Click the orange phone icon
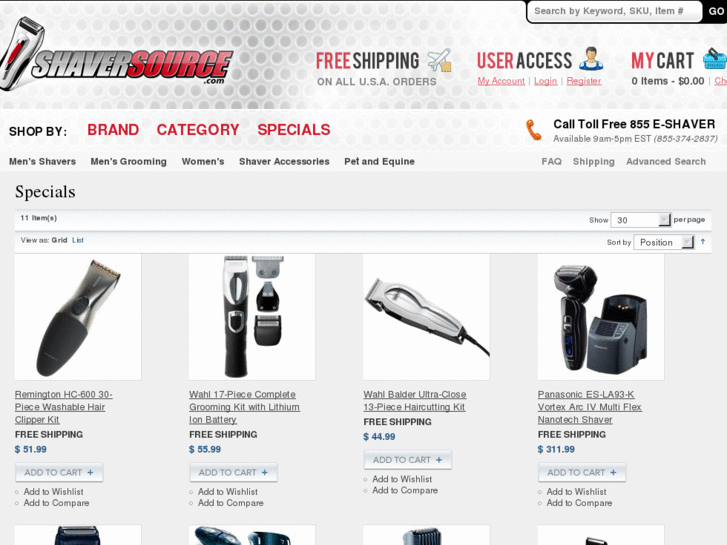The width and height of the screenshot is (727, 545). pyautogui.click(x=533, y=130)
